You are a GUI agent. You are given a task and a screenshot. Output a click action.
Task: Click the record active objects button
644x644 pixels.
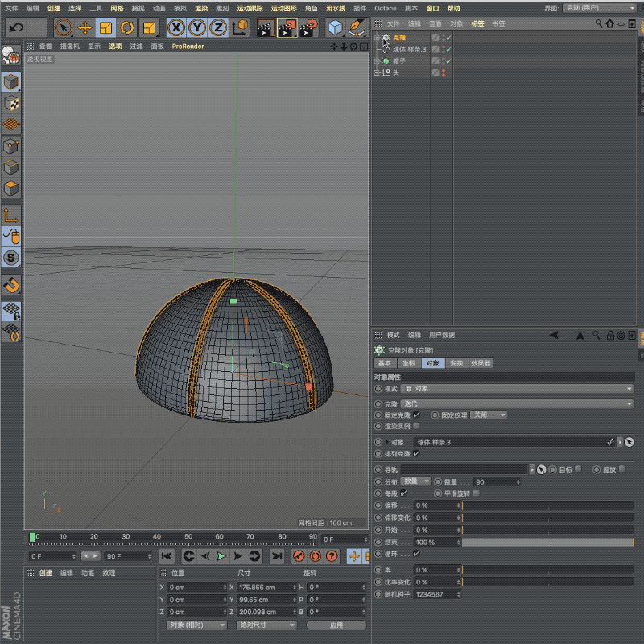pyautogui.click(x=299, y=556)
